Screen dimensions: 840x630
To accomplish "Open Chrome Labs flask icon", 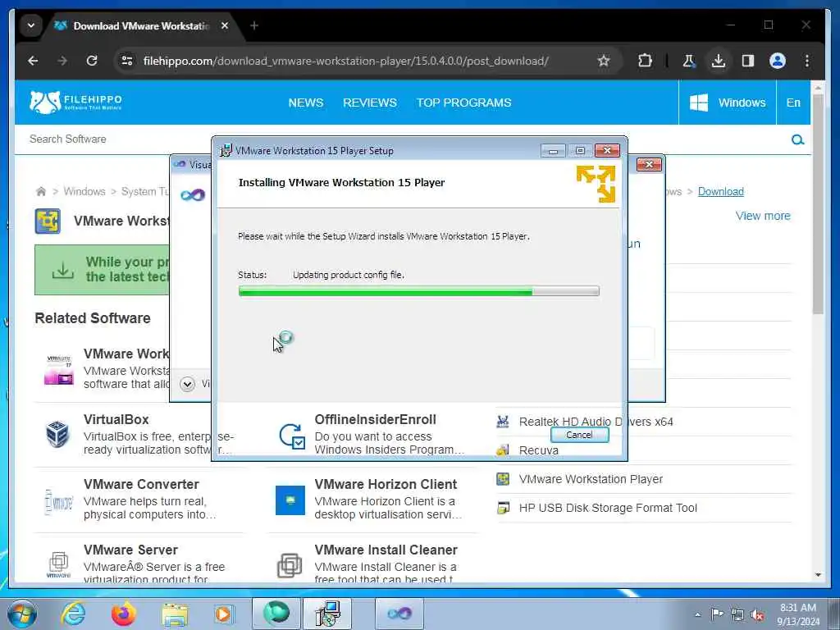I will (x=689, y=61).
